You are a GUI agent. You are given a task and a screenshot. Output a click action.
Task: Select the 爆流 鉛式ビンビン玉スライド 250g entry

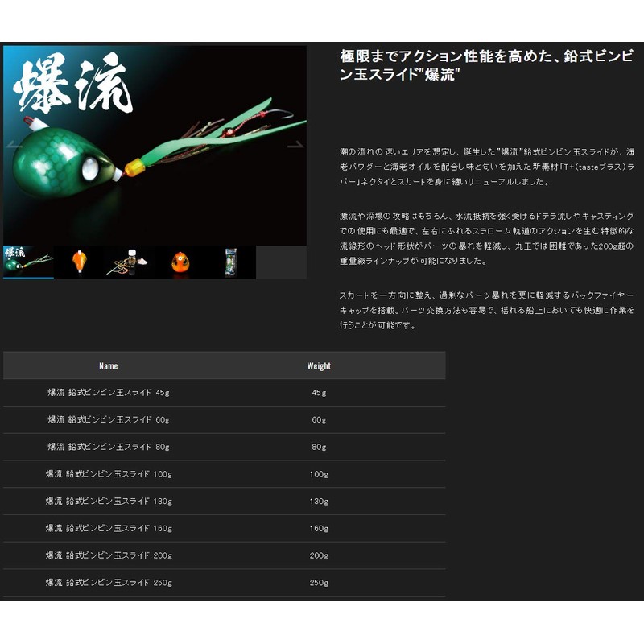(108, 583)
